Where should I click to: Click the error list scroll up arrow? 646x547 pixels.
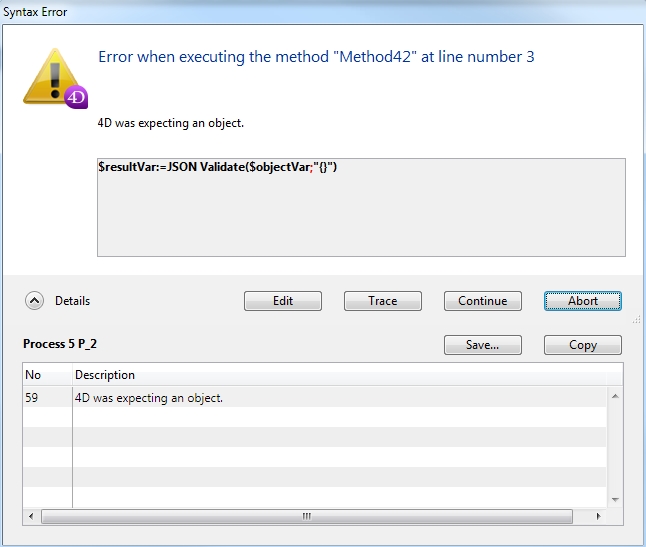614,397
